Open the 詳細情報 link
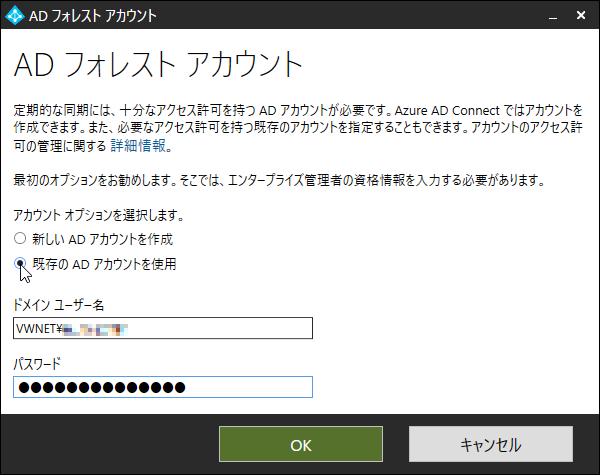 click(x=138, y=146)
